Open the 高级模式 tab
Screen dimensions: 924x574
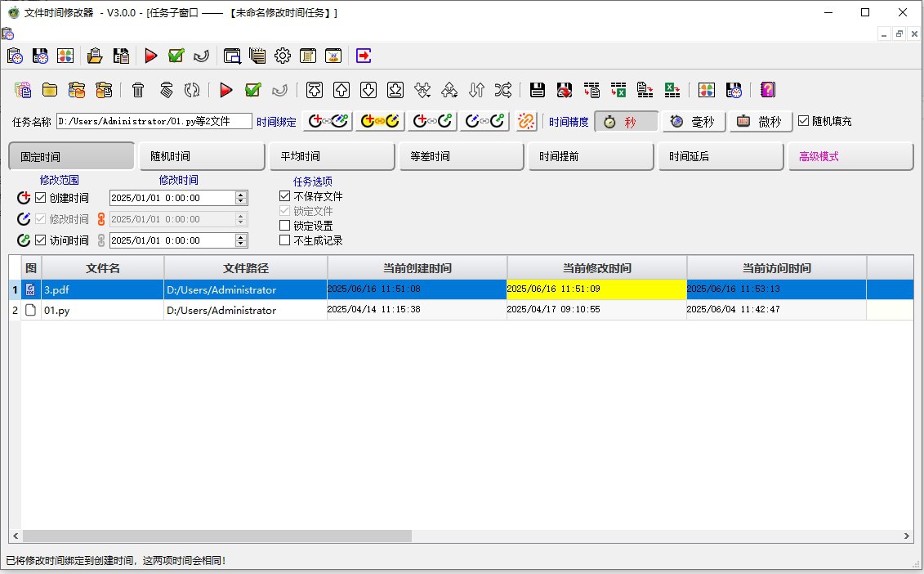(x=850, y=155)
